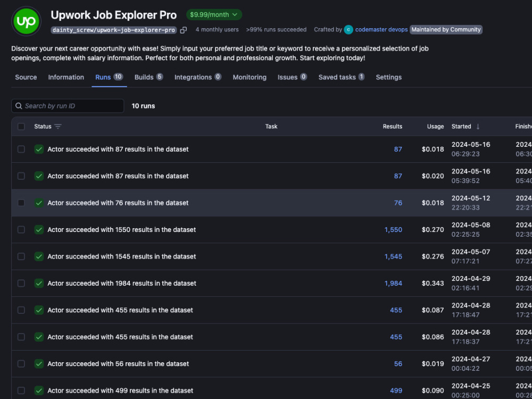Click the magnifier icon in run search
Screen dimensions: 532x399
coord(19,106)
